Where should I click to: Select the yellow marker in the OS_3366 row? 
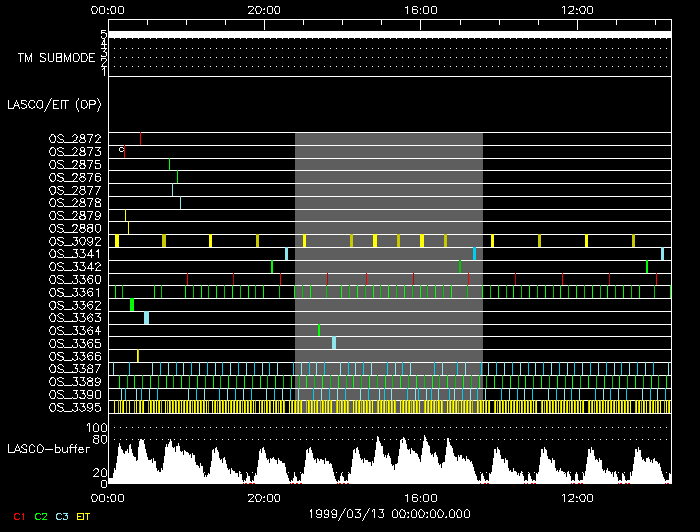pos(138,356)
